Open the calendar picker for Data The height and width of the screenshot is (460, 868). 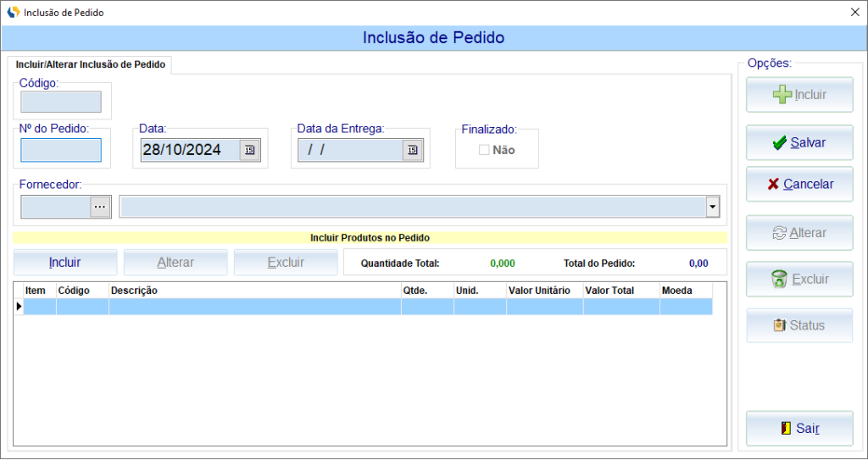tap(249, 150)
